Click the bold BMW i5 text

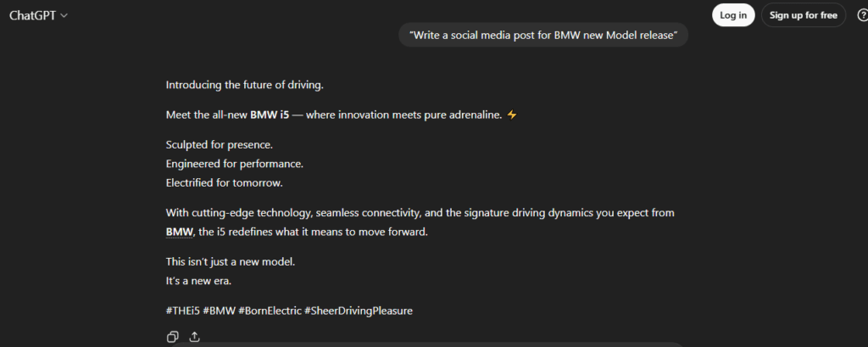point(269,115)
